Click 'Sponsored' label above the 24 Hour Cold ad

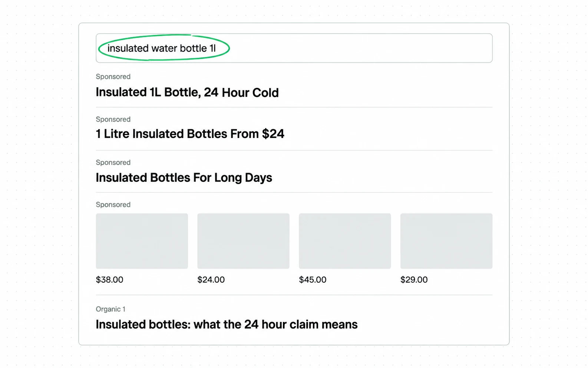pyautogui.click(x=113, y=76)
